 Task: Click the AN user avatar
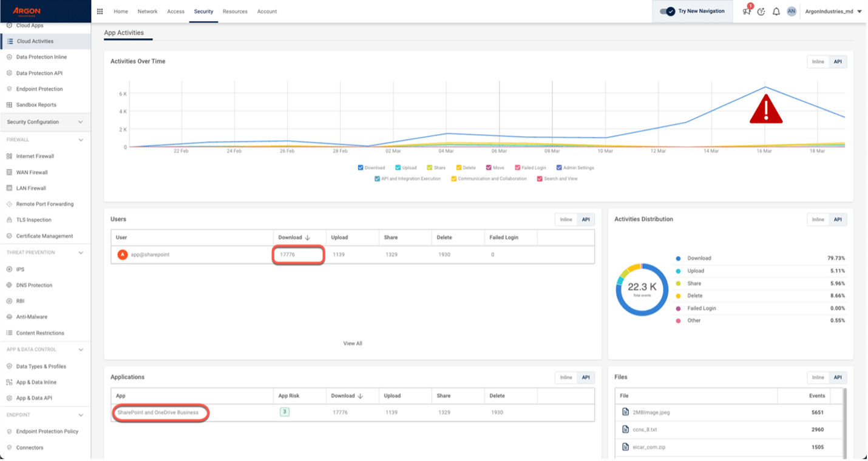tap(792, 12)
